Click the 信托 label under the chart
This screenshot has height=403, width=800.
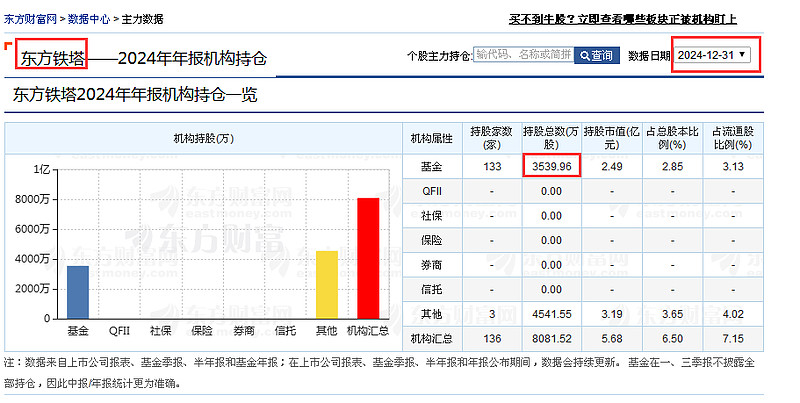285,331
